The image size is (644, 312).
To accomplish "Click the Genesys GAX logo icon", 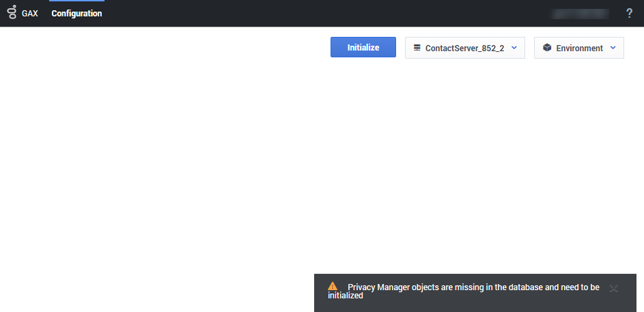I will click(x=12, y=12).
